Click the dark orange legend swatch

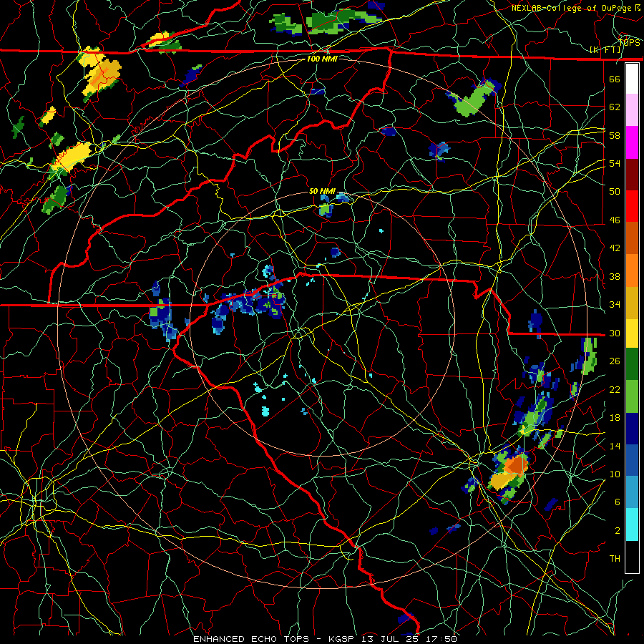coord(632,238)
